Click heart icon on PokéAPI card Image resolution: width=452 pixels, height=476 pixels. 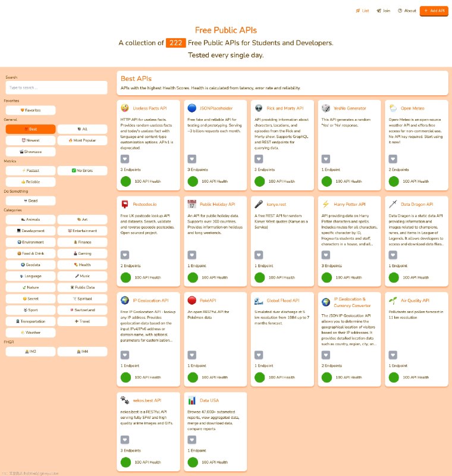click(192, 355)
